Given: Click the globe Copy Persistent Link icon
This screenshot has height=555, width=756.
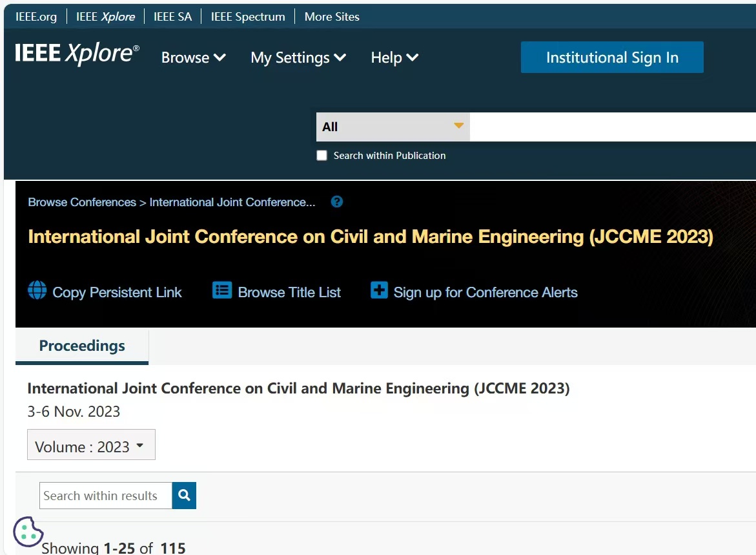Looking at the screenshot, I should coord(37,291).
